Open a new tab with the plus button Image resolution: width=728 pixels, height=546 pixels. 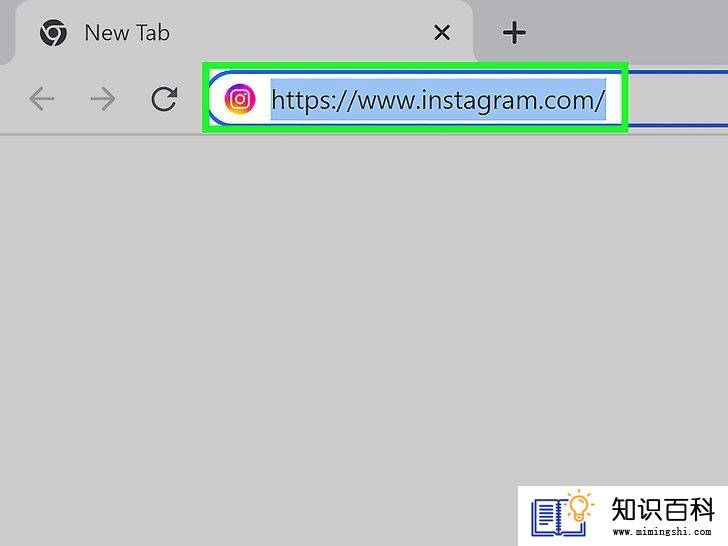pyautogui.click(x=514, y=33)
